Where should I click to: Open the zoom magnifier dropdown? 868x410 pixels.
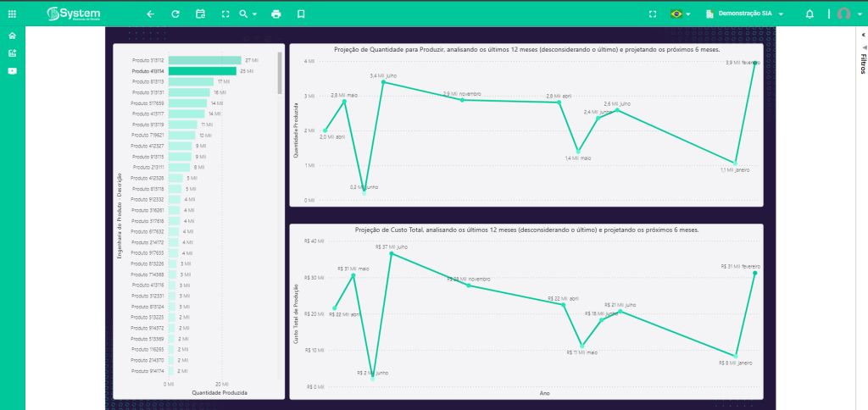click(x=248, y=14)
